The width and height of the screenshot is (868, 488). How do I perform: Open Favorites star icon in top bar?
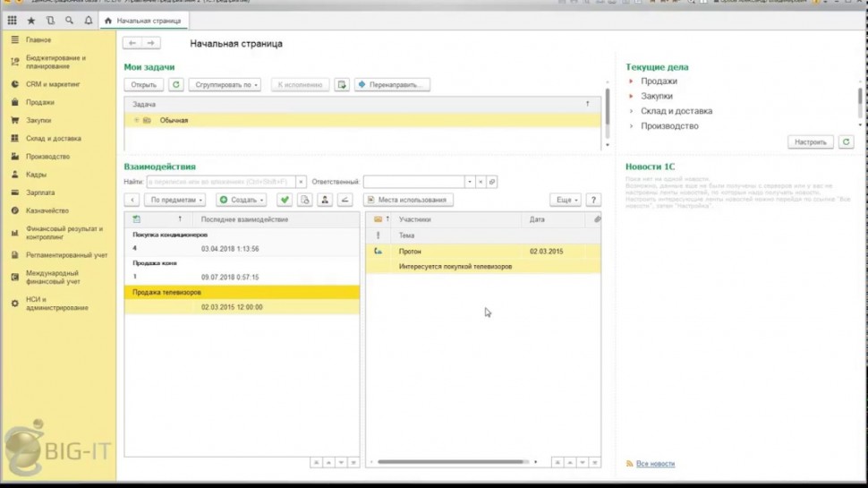pos(31,20)
